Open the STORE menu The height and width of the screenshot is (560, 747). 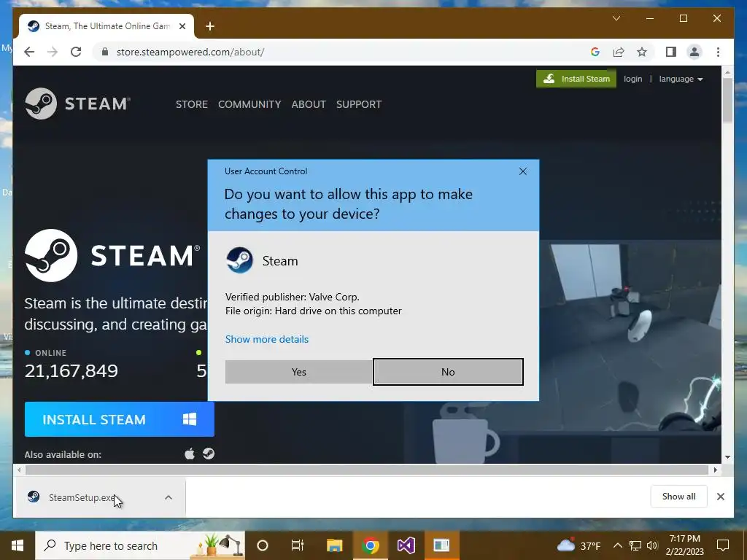tap(192, 104)
